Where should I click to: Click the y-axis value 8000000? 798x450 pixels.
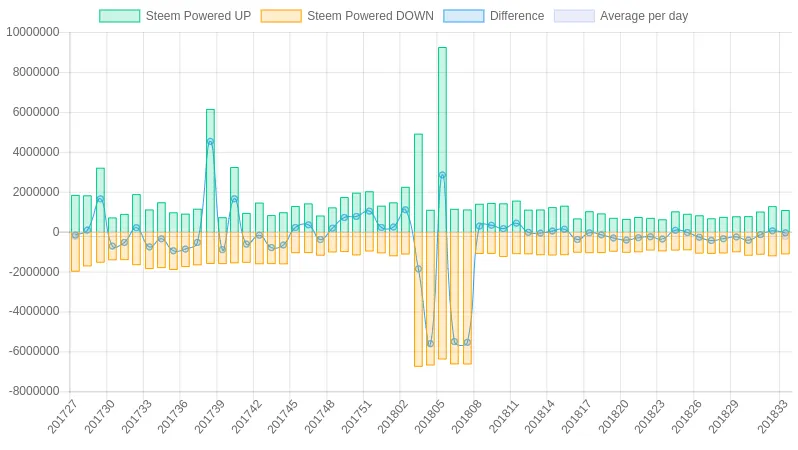tap(36, 72)
